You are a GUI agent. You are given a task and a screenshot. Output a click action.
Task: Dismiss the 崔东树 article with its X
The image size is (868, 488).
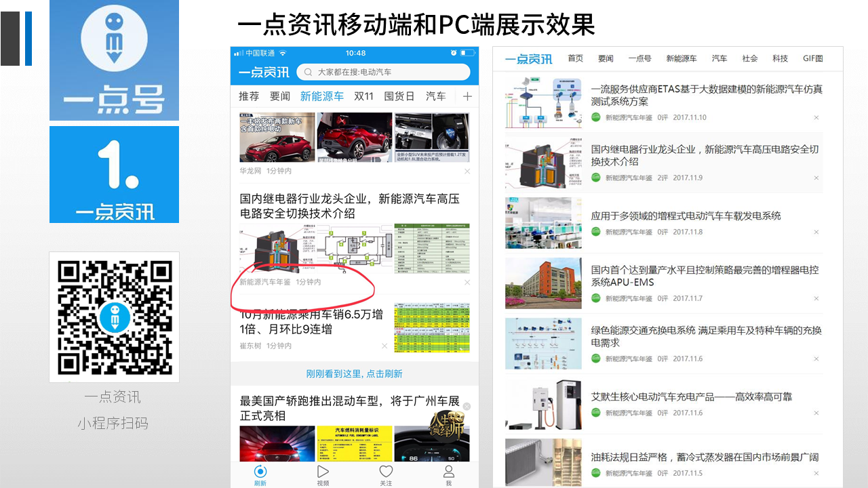[384, 346]
